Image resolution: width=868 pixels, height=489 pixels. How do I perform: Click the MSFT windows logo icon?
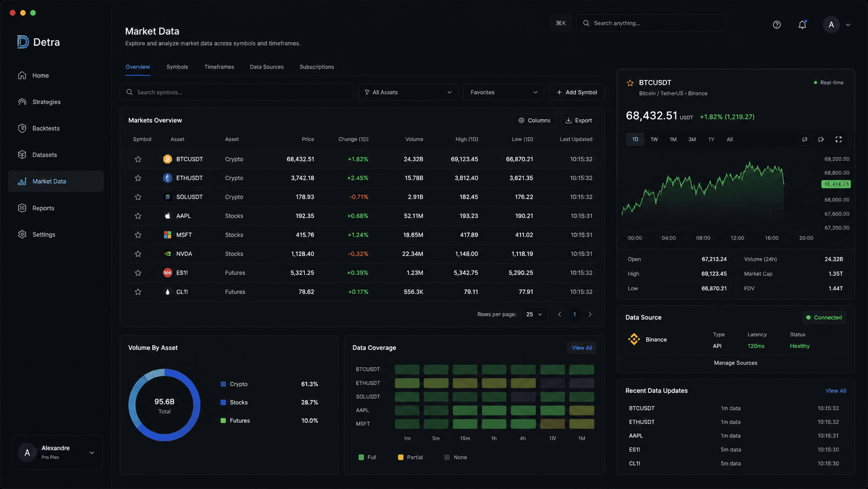pos(167,235)
